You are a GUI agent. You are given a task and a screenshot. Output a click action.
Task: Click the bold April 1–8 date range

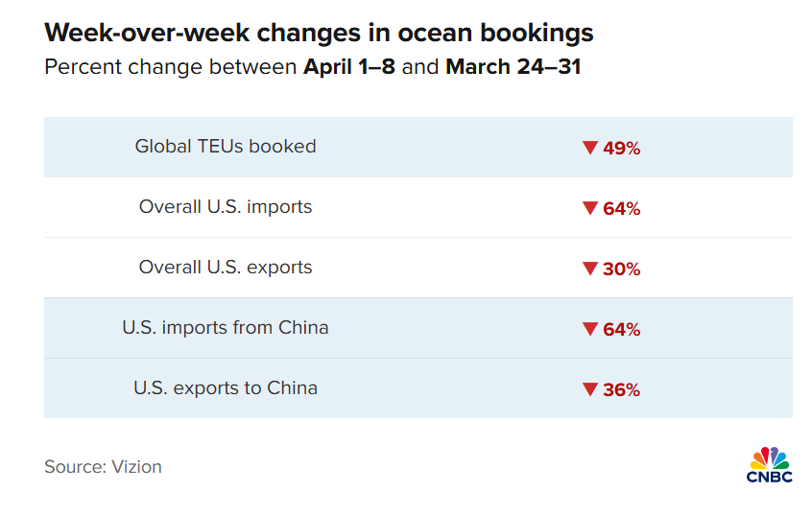(349, 67)
